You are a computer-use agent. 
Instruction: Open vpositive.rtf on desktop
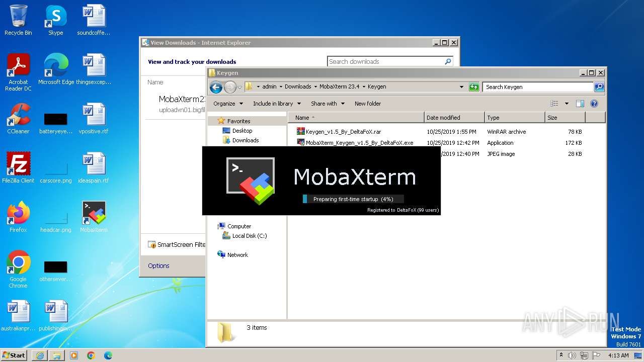pyautogui.click(x=94, y=119)
